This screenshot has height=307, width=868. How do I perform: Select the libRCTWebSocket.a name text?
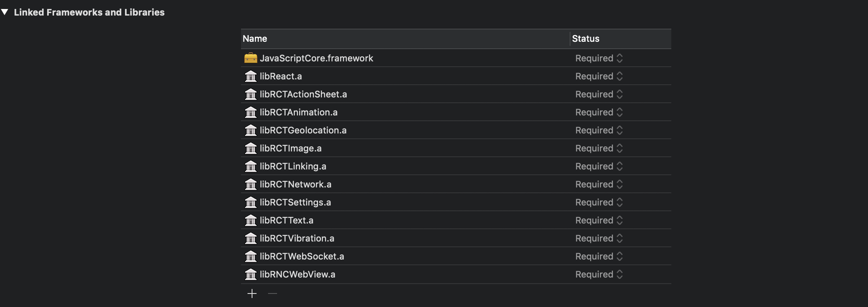(x=302, y=256)
